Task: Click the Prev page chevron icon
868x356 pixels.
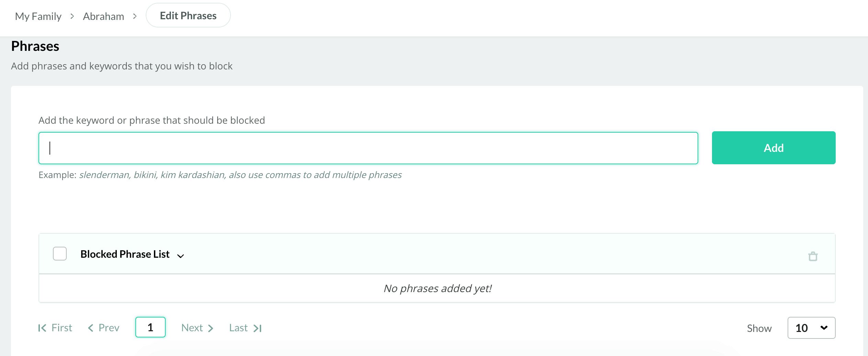Action: [91, 328]
